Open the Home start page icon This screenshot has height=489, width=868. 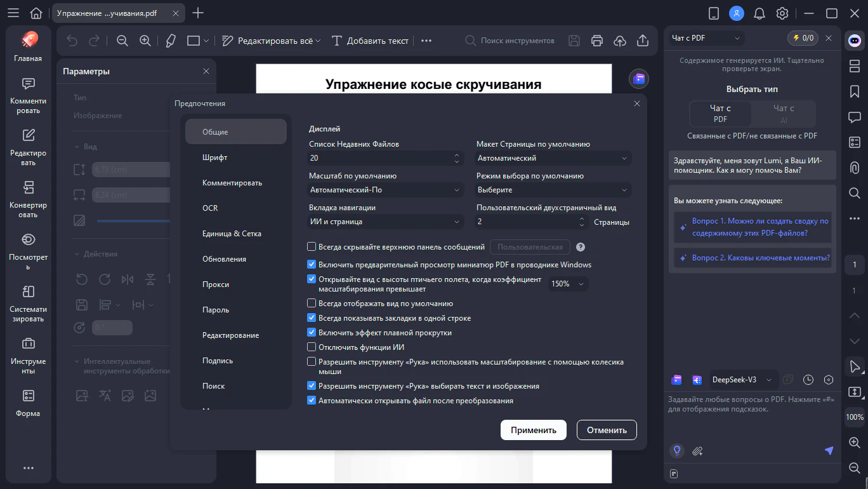36,13
